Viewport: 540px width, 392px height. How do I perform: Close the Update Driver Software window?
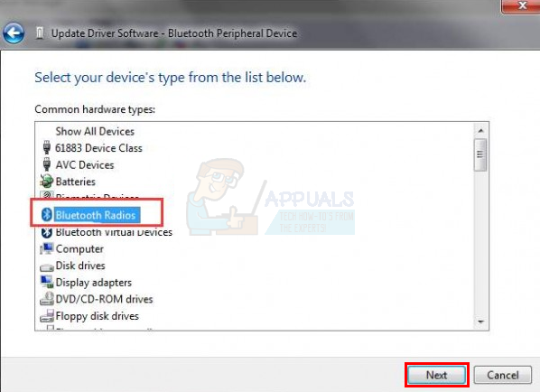[x=521, y=5]
